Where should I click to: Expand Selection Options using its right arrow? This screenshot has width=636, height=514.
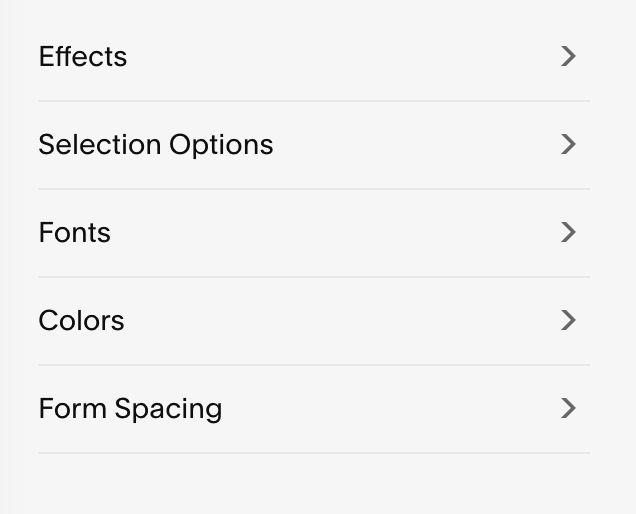tap(568, 144)
